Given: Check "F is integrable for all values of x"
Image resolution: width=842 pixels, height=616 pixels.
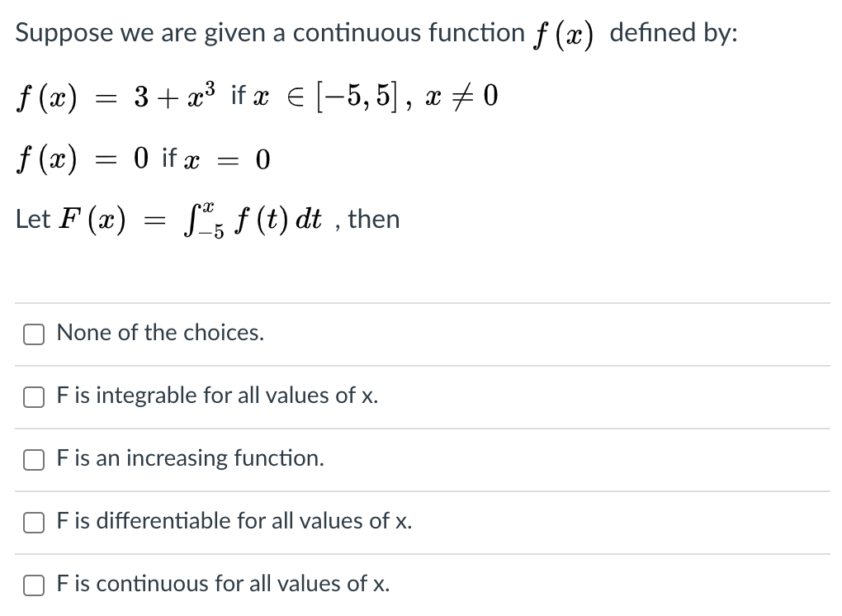Looking at the screenshot, I should (33, 396).
